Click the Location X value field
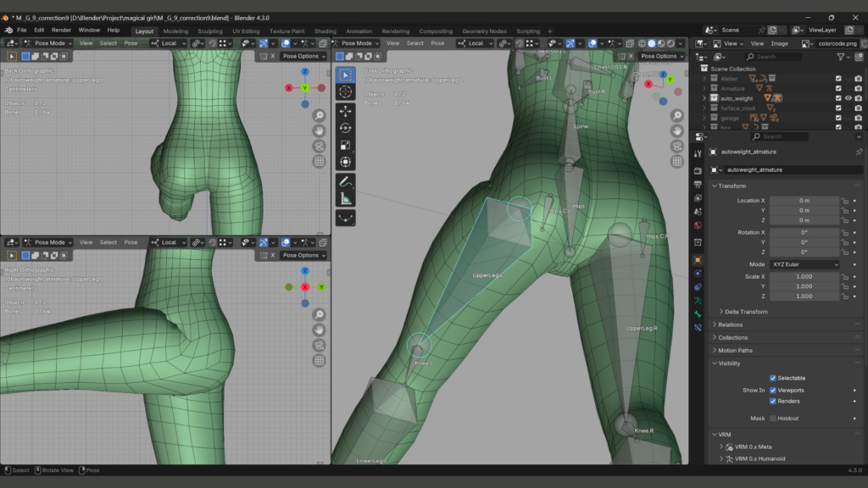The height and width of the screenshot is (488, 868). [x=804, y=201]
